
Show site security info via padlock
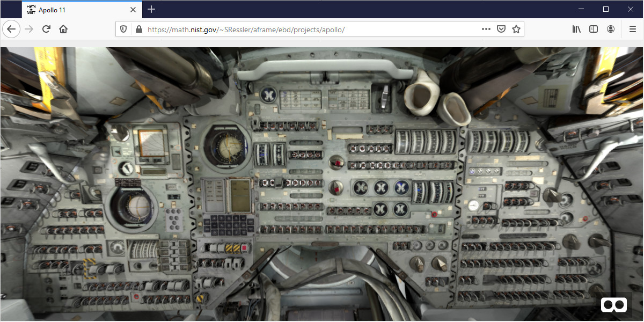[138, 29]
